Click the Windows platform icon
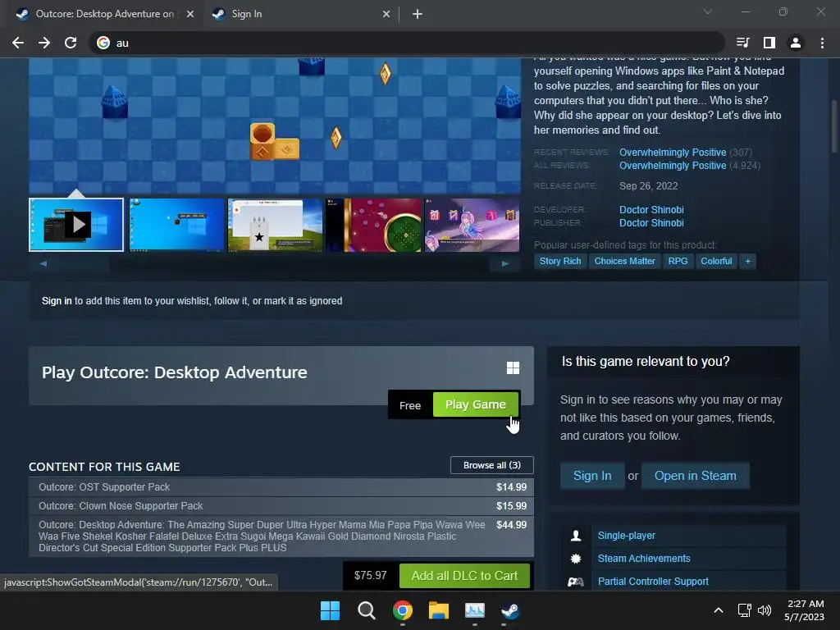Screen dimensions: 840x630 click(x=513, y=368)
